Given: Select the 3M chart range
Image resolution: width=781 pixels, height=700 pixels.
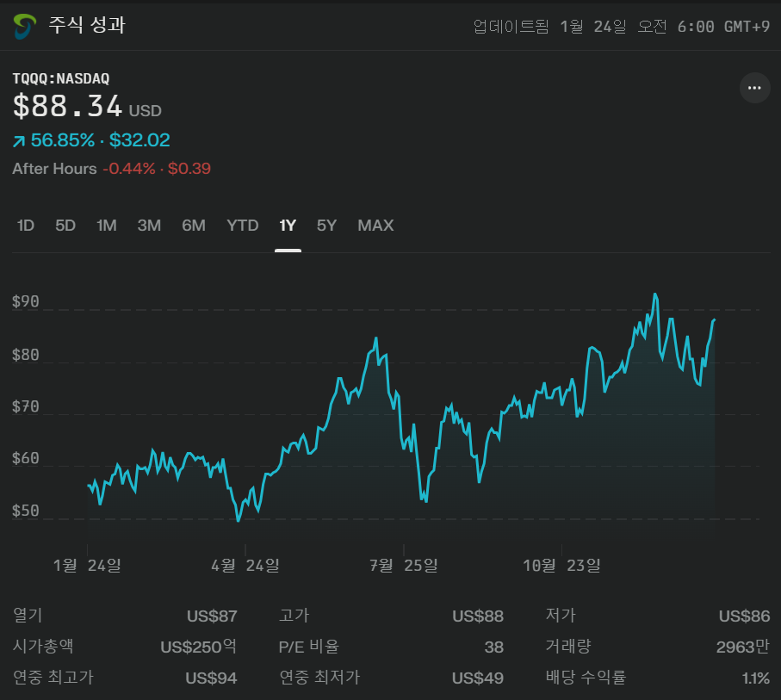Looking at the screenshot, I should 149,226.
